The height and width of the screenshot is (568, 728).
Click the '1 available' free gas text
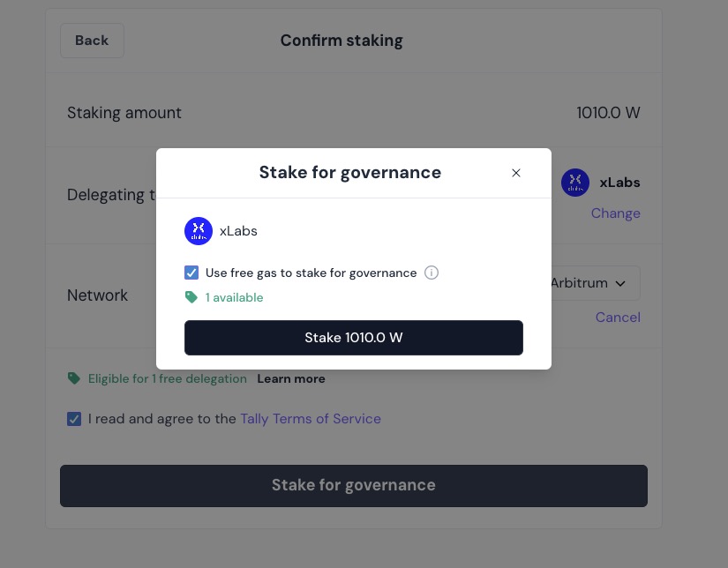[x=235, y=297]
